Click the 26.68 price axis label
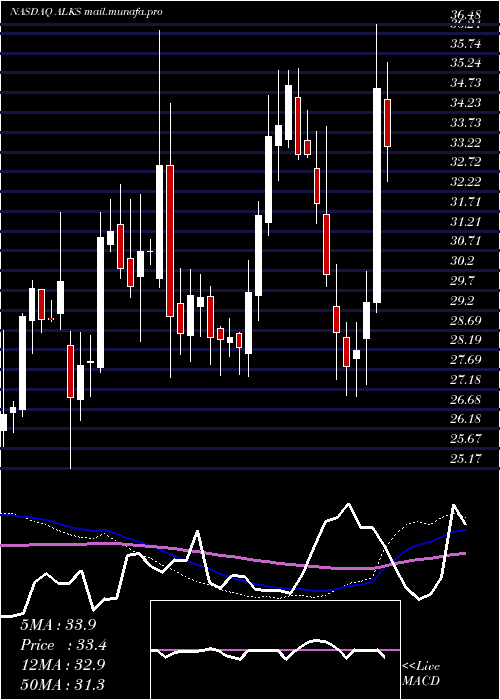 pos(466,400)
